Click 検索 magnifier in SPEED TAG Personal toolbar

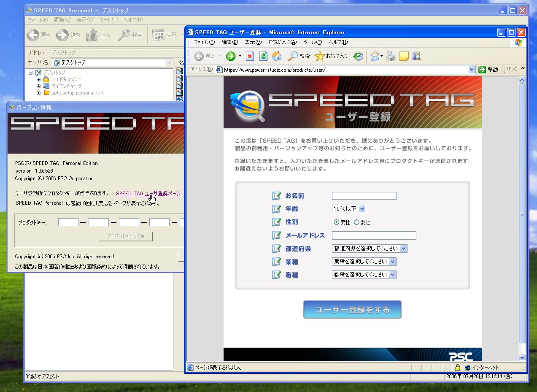coord(130,35)
